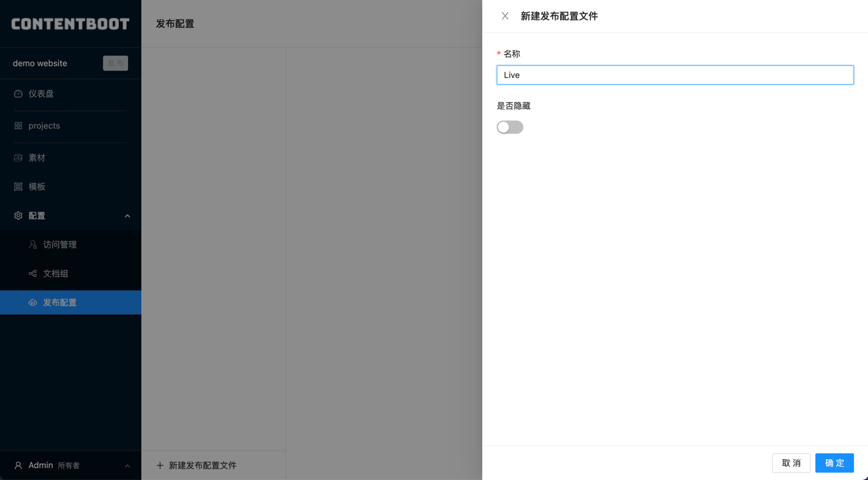
Task: Click the 名称 input field containing Live
Action: (x=675, y=75)
